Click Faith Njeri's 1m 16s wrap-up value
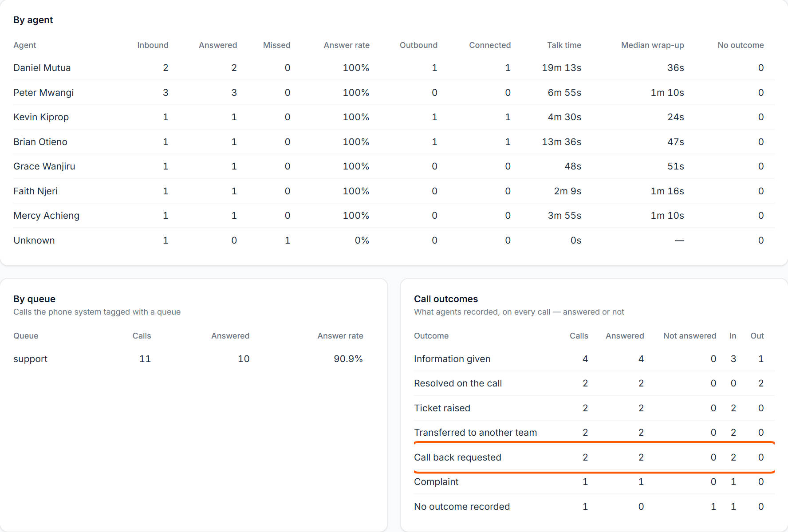Screen dimensions: 788x532 pyautogui.click(x=667, y=191)
